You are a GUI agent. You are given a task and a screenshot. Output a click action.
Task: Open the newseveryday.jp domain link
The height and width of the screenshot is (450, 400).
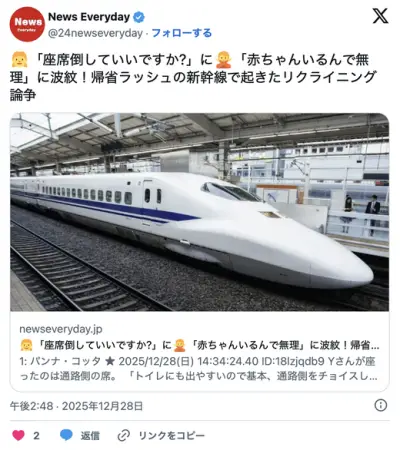(61, 329)
